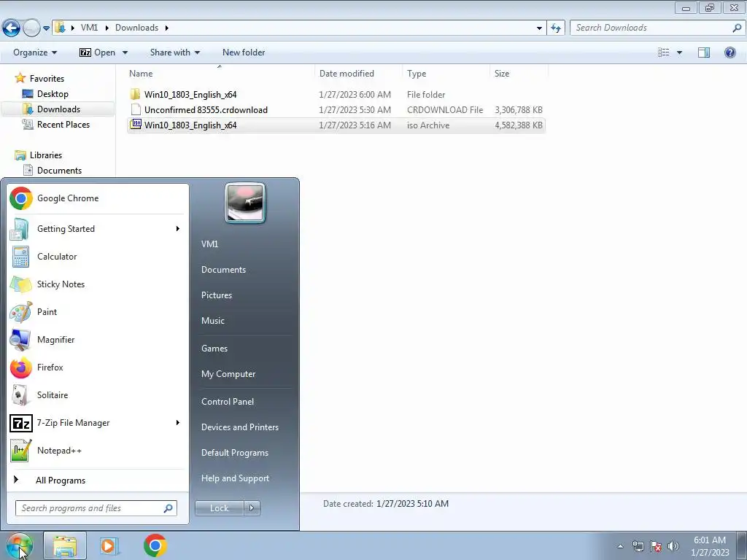This screenshot has height=560, width=747.
Task: Open the Share with dropdown
Action: tap(175, 52)
